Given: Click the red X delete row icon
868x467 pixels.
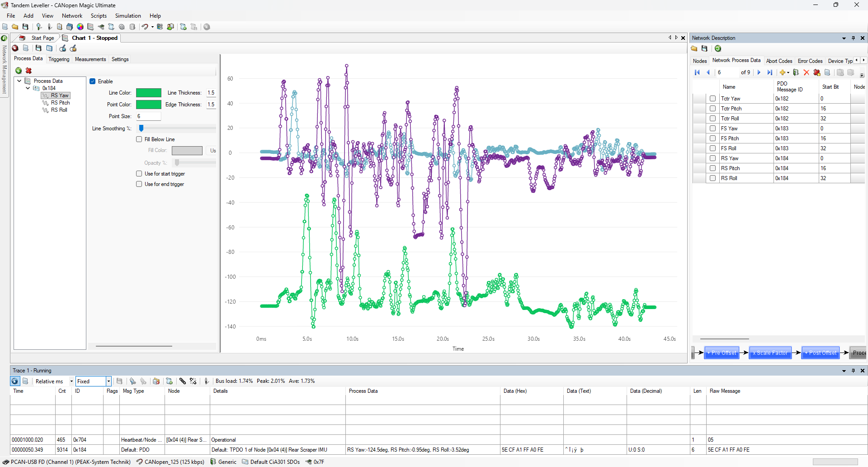Looking at the screenshot, I should click(806, 73).
